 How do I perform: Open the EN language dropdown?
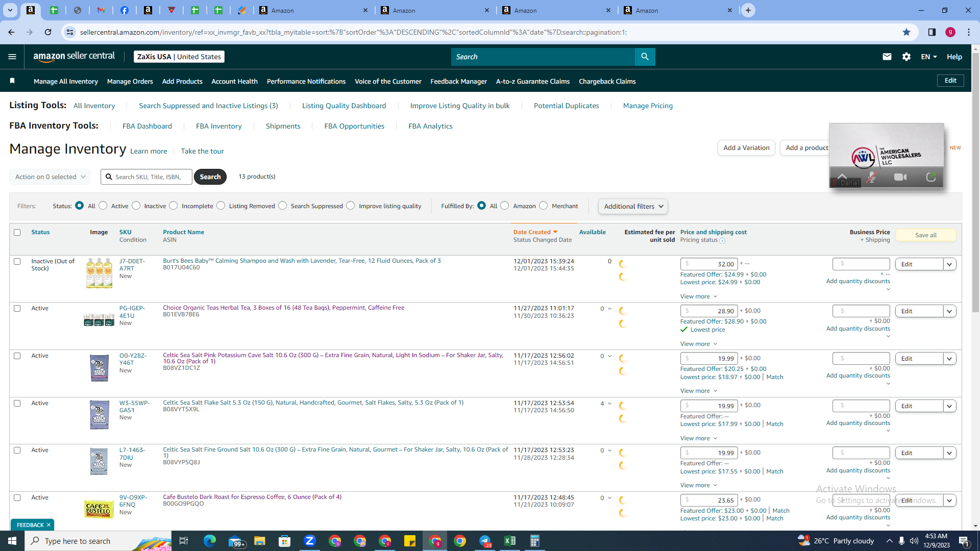click(x=929, y=57)
